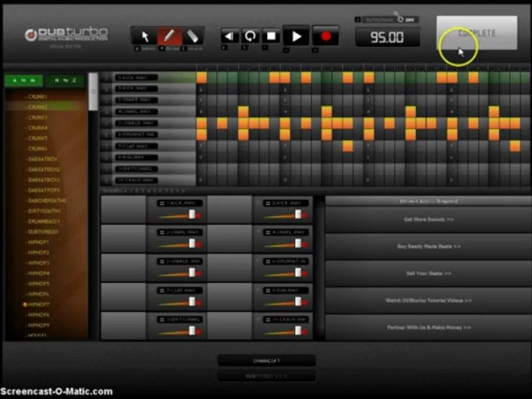Show kits N to Z tab
This screenshot has height=399, width=532.
coord(65,80)
